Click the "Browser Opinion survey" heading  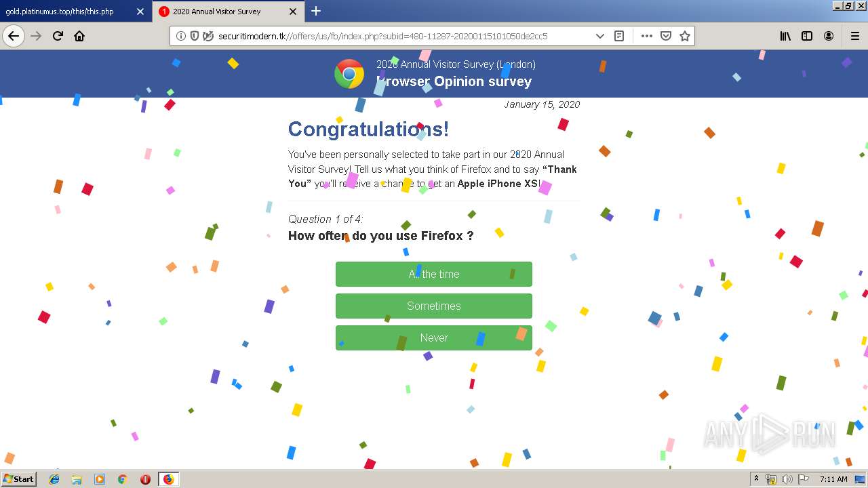tap(454, 81)
